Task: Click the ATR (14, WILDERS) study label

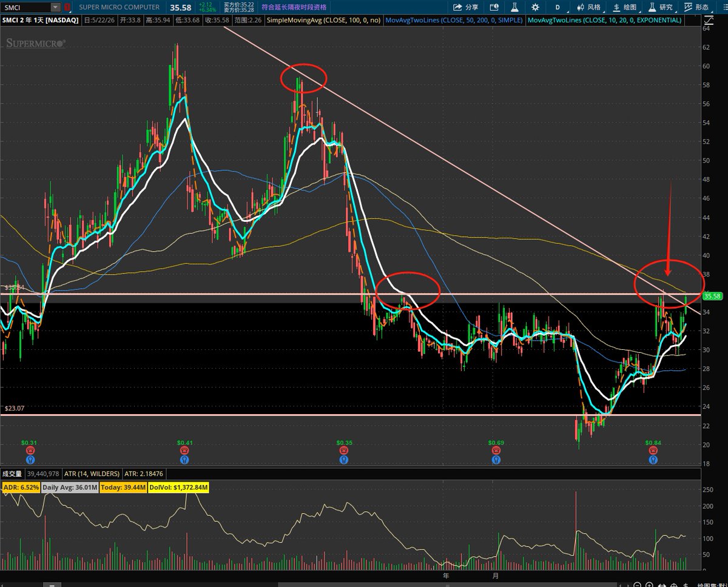Action: coord(92,474)
